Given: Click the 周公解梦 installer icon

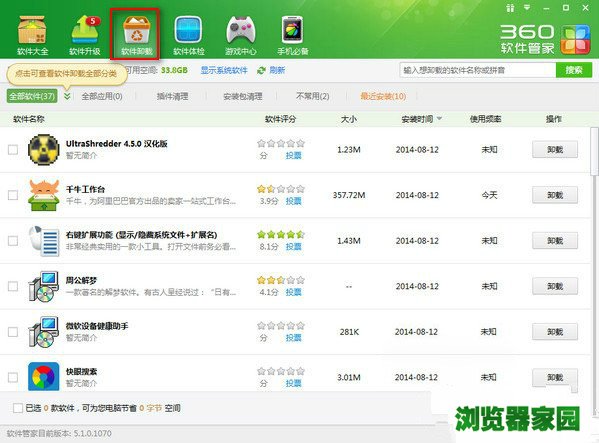Looking at the screenshot, I should (x=44, y=286).
